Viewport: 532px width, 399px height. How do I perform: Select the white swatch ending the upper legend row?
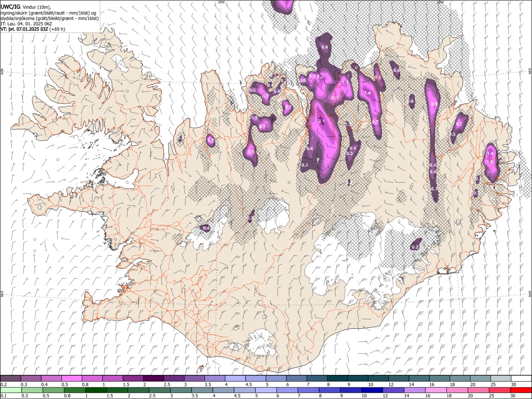(521, 379)
